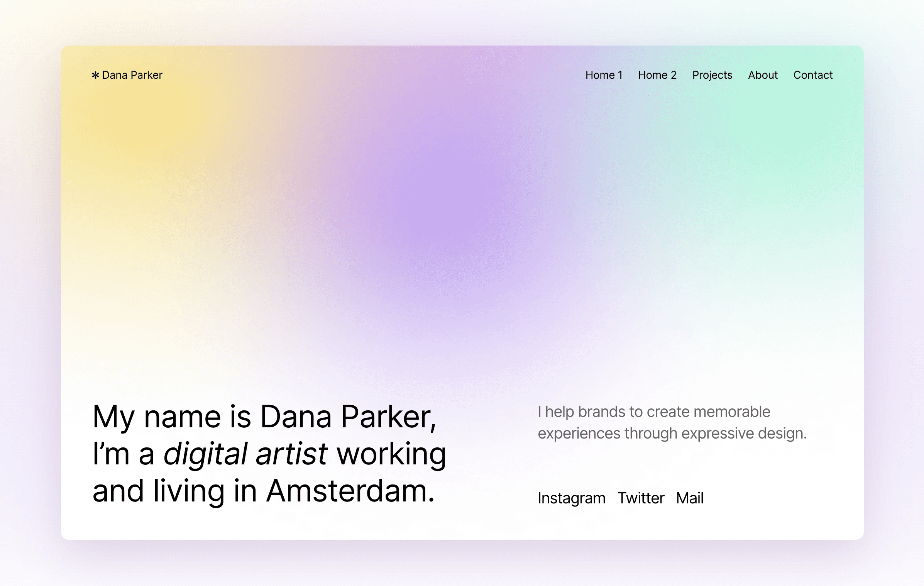Open the Instagram profile link
This screenshot has width=924, height=586.
(572, 498)
